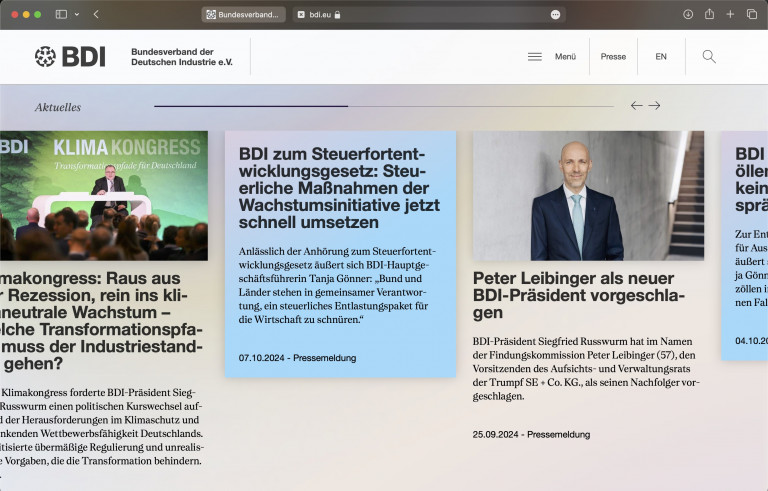This screenshot has height=491, width=768.
Task: Click the BDI logo in header
Action: tap(70, 57)
